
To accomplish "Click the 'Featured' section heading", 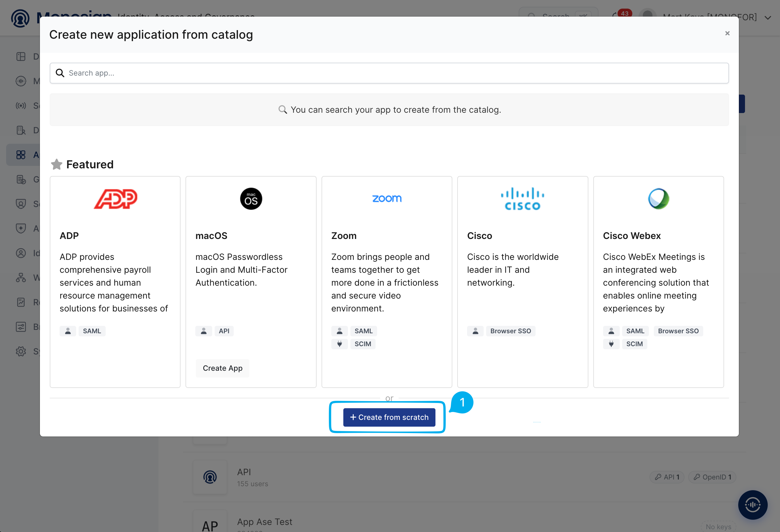I will point(90,164).
